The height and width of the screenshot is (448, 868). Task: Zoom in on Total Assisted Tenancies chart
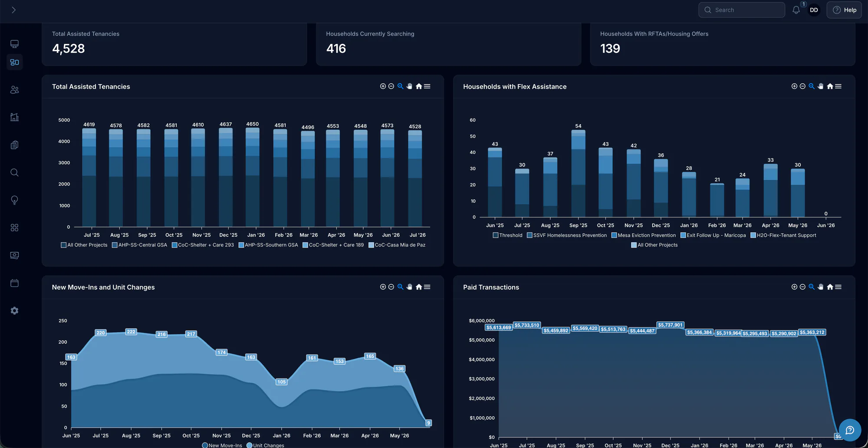(383, 86)
